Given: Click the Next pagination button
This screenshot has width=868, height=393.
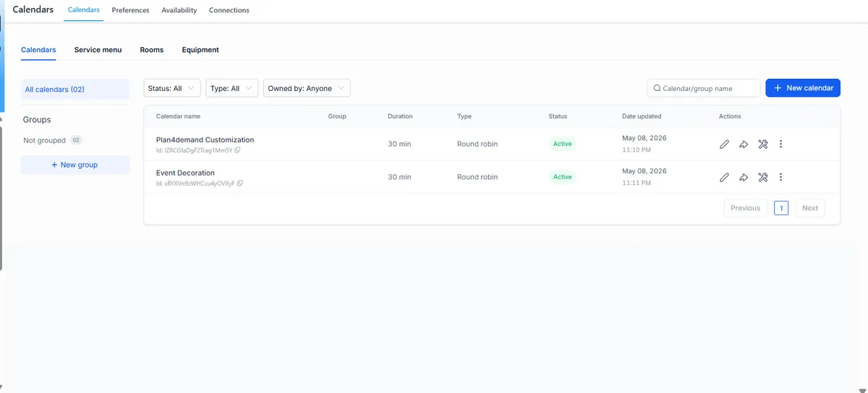Looking at the screenshot, I should [x=810, y=208].
